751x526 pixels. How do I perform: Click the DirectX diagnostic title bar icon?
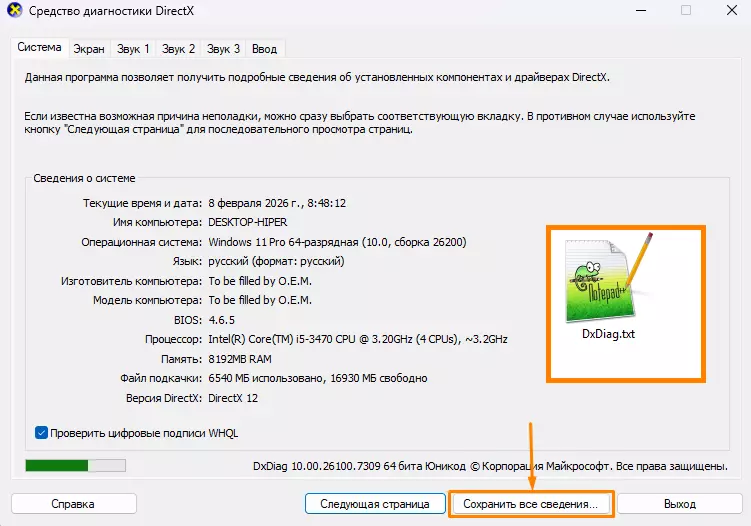15,10
